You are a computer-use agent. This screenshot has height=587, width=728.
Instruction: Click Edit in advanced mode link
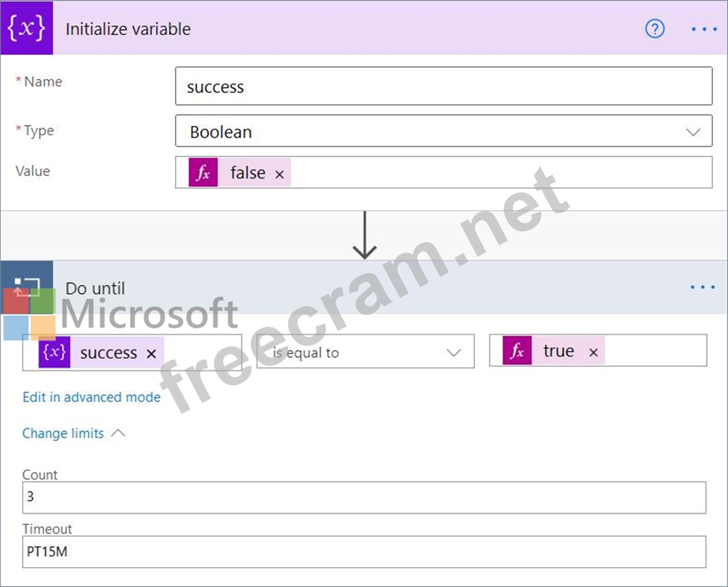coord(91,397)
